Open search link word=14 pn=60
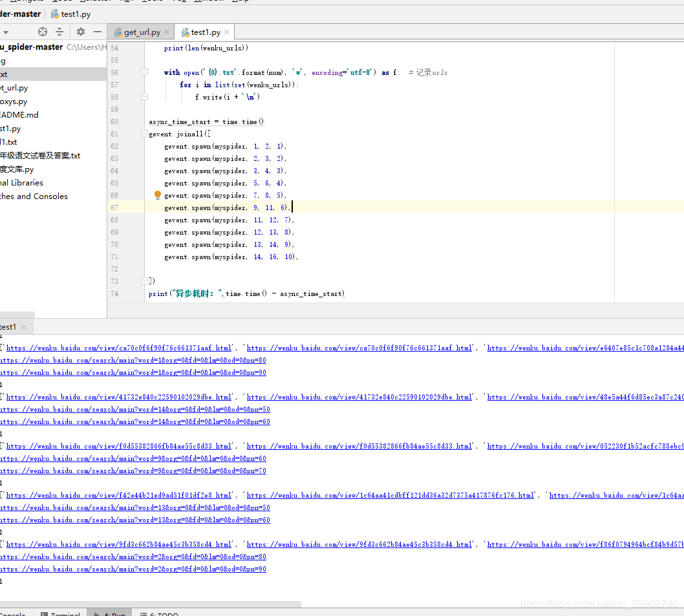The image size is (684, 616). coord(135,422)
